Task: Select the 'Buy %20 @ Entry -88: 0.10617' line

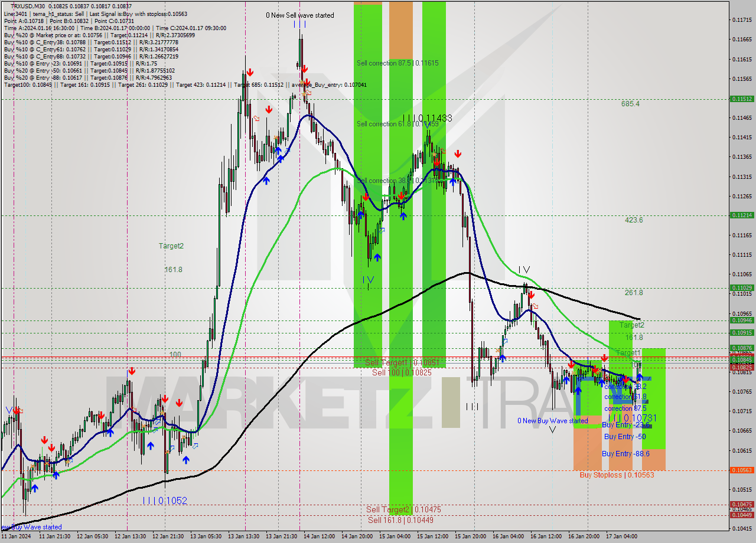Action: pos(87,77)
